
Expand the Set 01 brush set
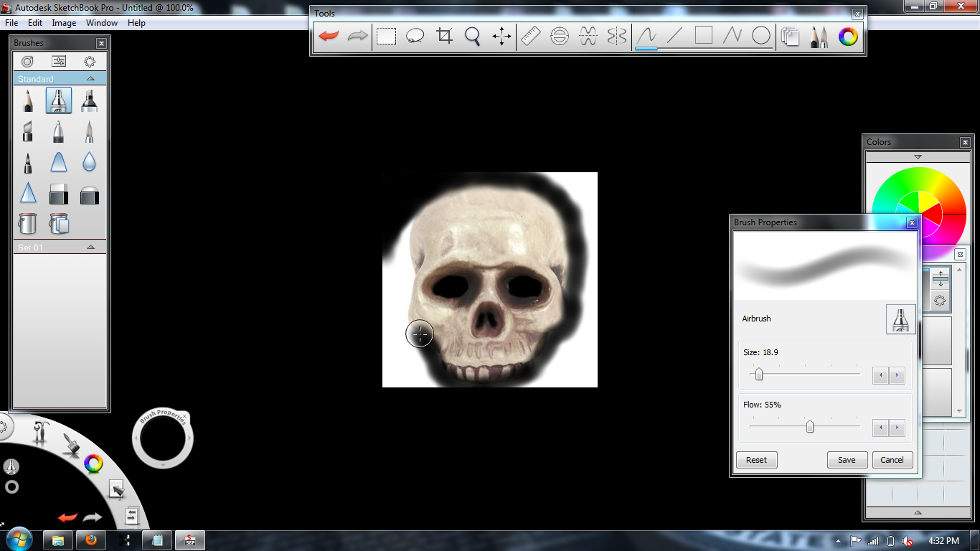tap(90, 248)
